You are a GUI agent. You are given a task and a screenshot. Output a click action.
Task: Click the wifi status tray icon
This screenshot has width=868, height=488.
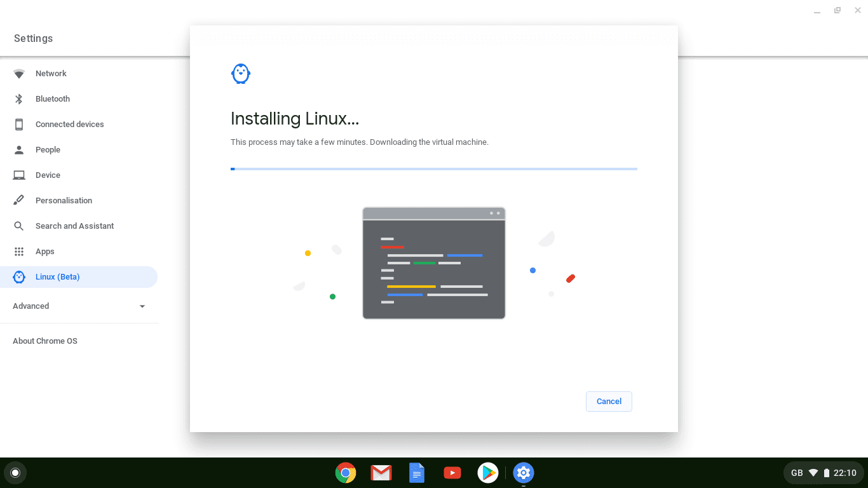click(x=813, y=473)
